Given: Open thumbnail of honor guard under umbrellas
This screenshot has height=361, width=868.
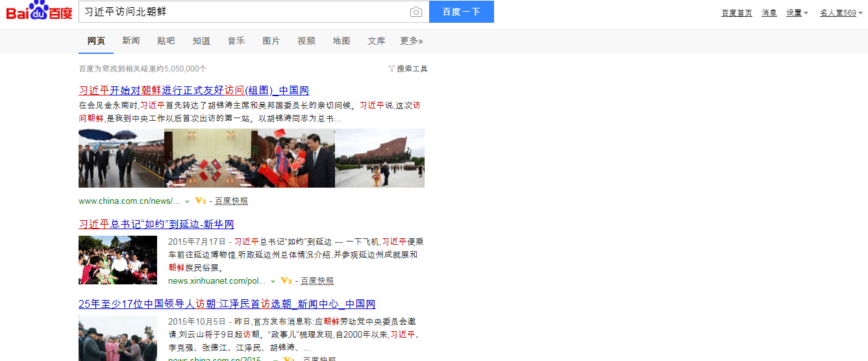Looking at the screenshot, I should [x=121, y=158].
